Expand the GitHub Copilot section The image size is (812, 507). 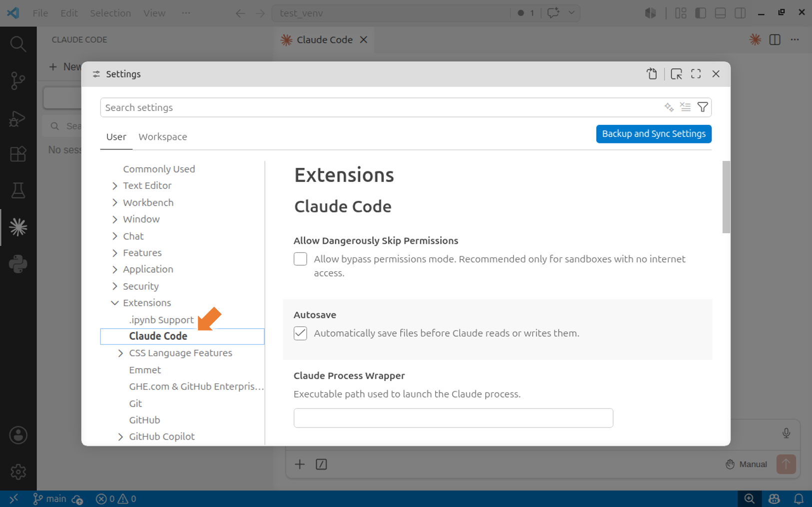[x=120, y=437]
